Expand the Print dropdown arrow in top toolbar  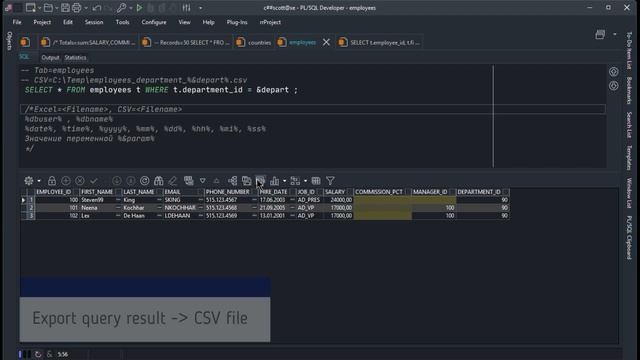pos(86,8)
